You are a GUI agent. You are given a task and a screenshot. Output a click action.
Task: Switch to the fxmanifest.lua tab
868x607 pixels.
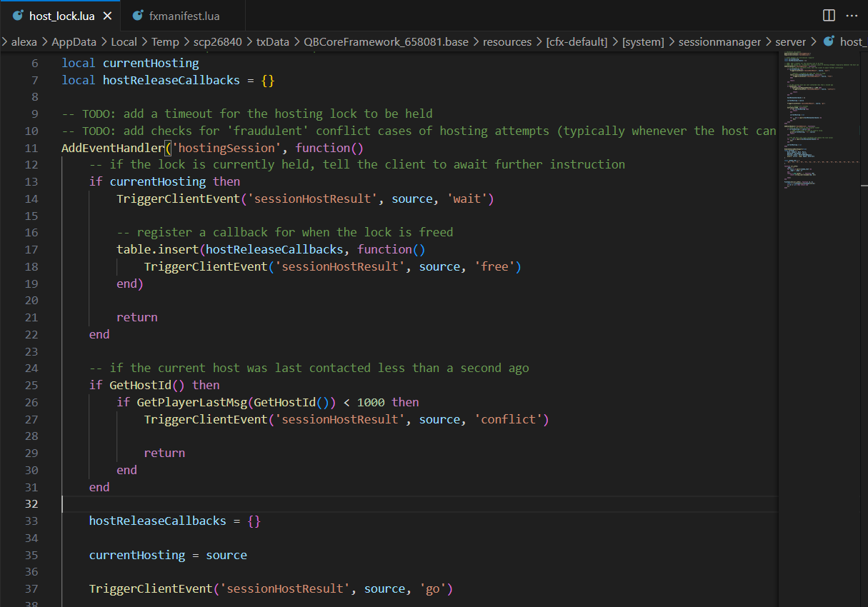pos(184,16)
